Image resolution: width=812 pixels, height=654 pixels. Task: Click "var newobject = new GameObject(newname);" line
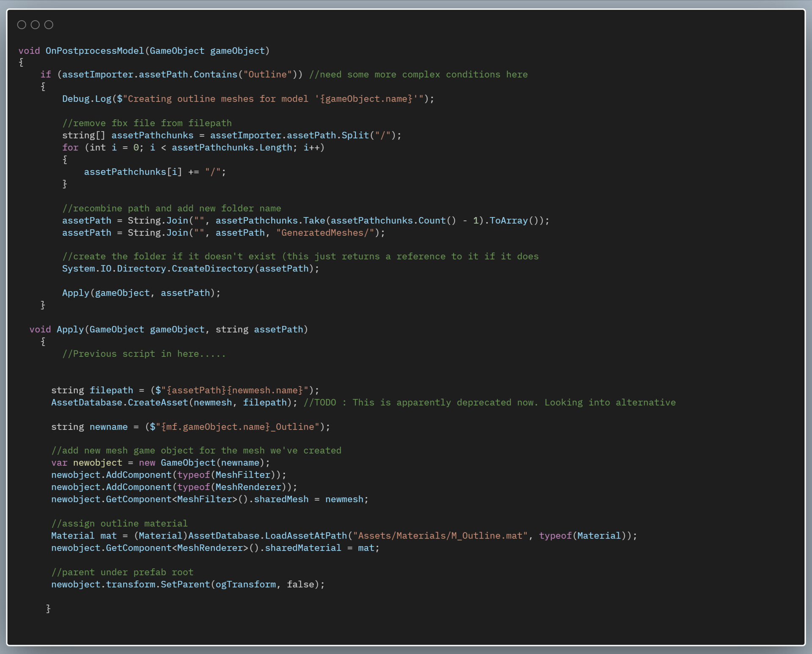(x=160, y=463)
